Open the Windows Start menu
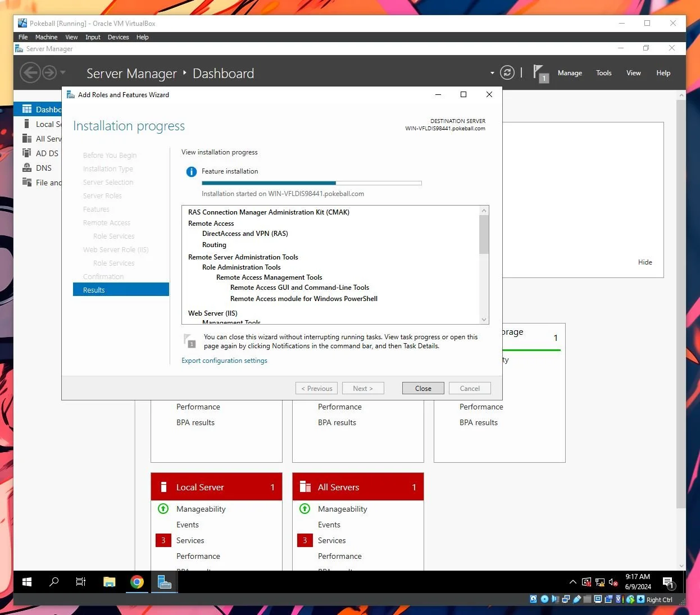This screenshot has height=615, width=700. pos(26,582)
